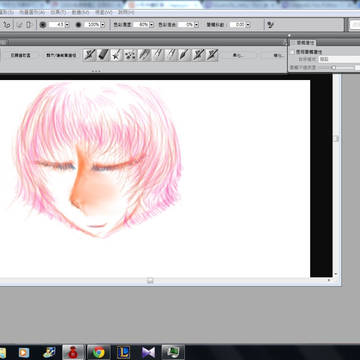Open Google Chrome from the taskbar

click(x=99, y=352)
